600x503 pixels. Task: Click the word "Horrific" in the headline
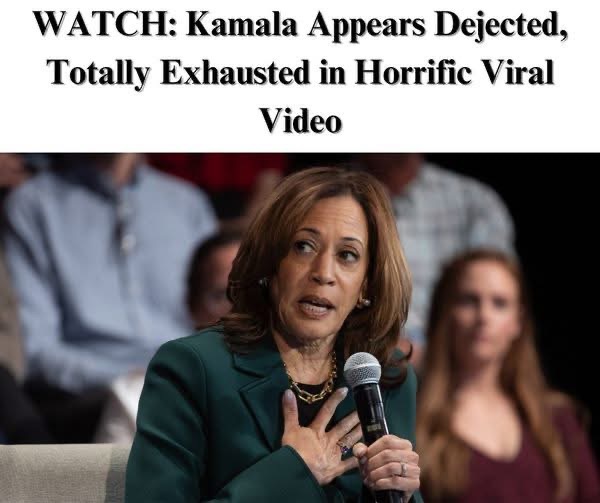click(x=411, y=72)
